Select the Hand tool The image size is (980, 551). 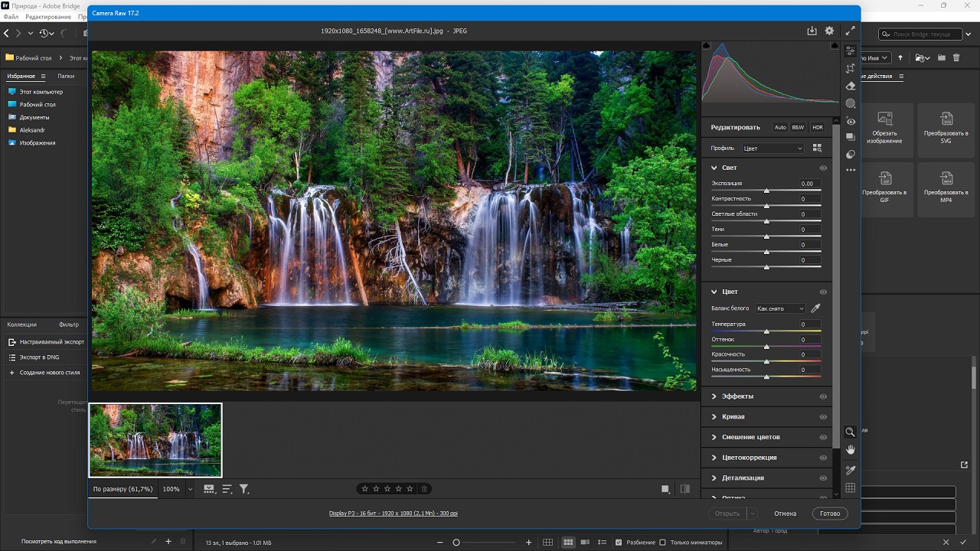[x=850, y=449]
